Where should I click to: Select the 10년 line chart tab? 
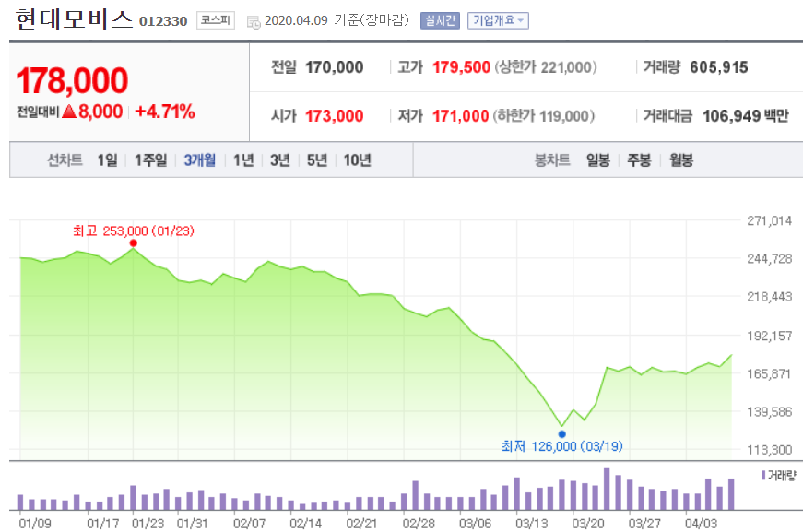click(x=357, y=160)
